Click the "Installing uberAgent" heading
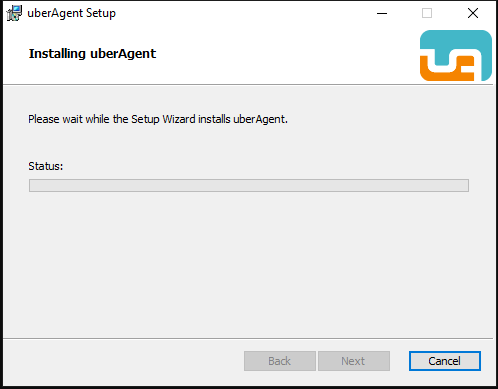This screenshot has height=389, width=498. [92, 54]
